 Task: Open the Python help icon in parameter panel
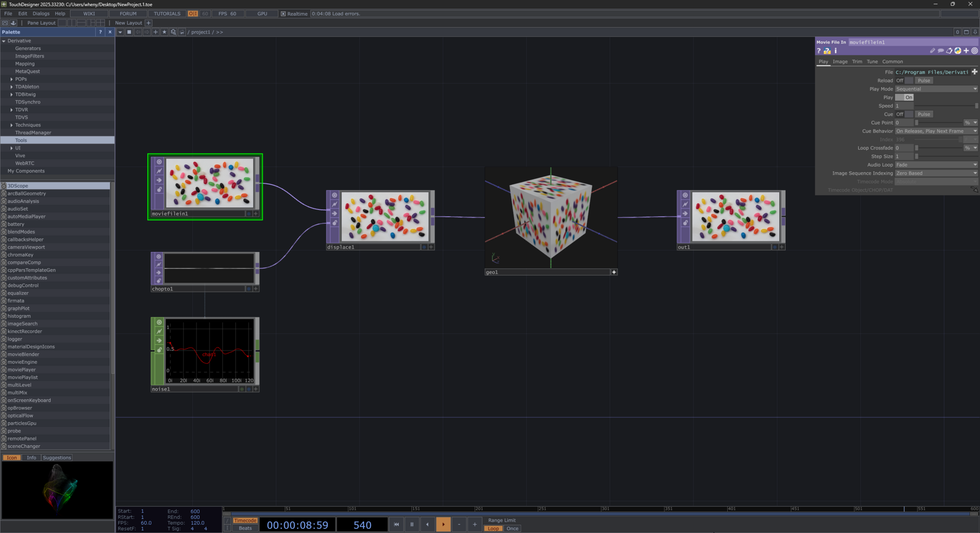tap(827, 51)
